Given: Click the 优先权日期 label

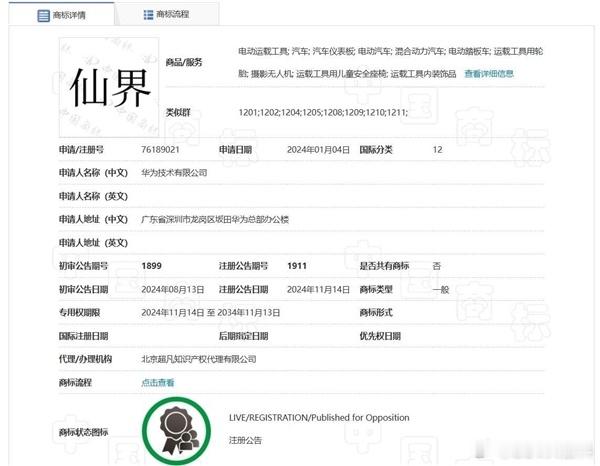Looking at the screenshot, I should (x=380, y=336).
